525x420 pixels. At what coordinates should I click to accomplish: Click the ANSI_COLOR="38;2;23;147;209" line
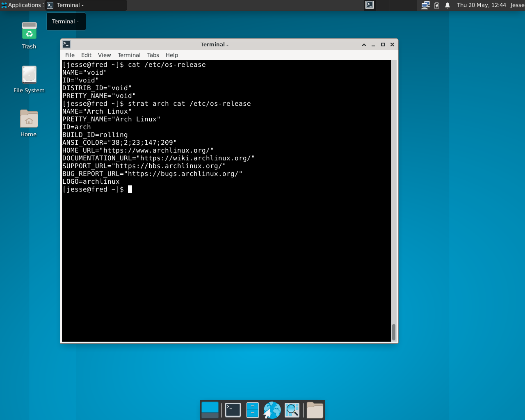tap(119, 143)
